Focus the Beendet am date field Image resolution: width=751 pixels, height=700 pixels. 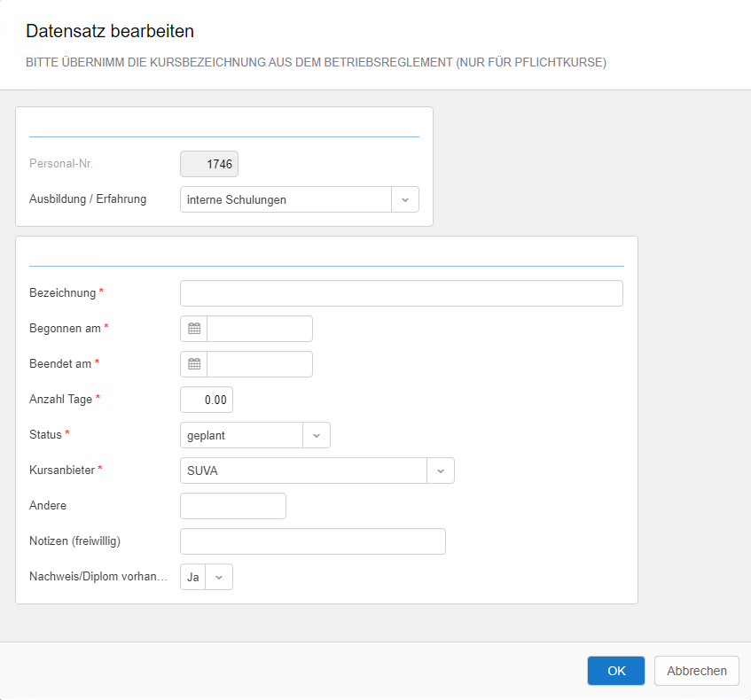point(259,363)
